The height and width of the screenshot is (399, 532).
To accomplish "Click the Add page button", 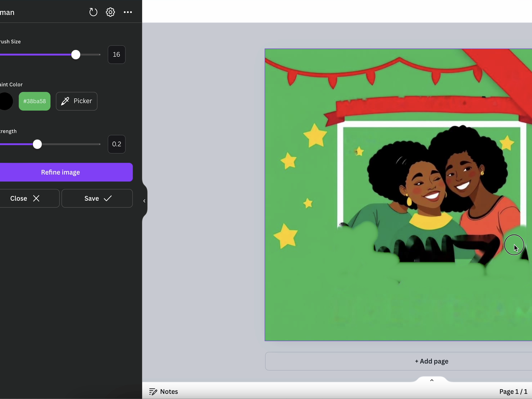I will [x=431, y=361].
